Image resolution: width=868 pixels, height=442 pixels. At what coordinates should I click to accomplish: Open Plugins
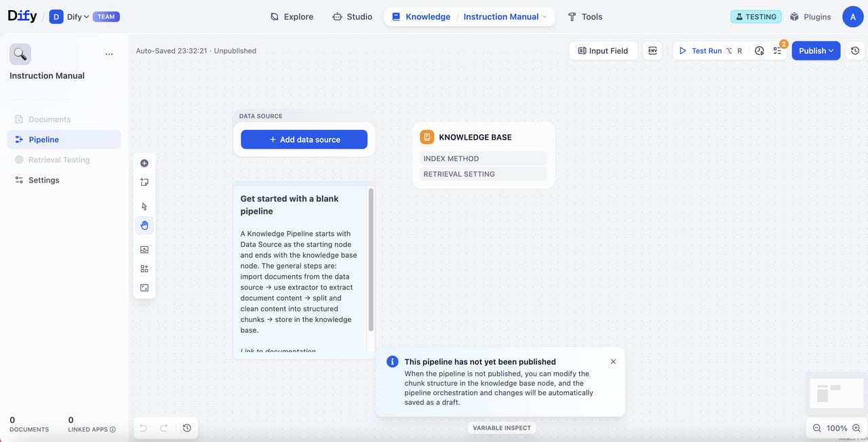pos(810,17)
